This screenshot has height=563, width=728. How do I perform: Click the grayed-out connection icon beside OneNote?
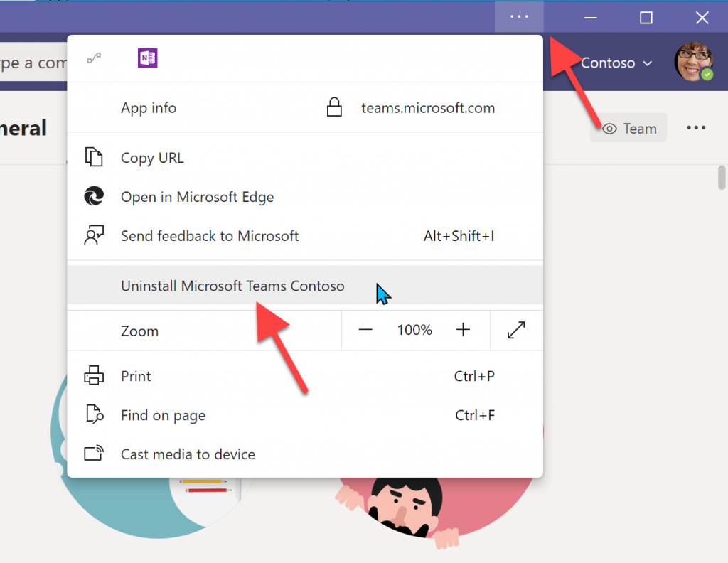pos(94,58)
